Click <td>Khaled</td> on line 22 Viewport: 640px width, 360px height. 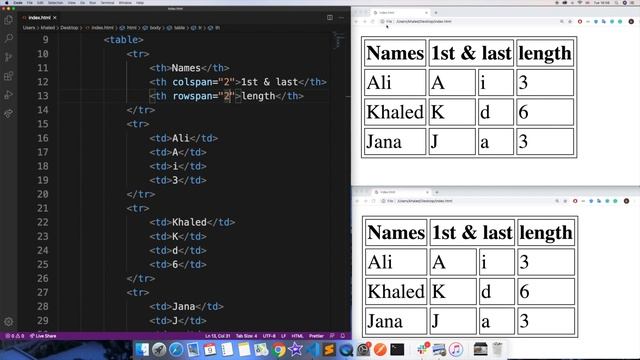coord(192,222)
